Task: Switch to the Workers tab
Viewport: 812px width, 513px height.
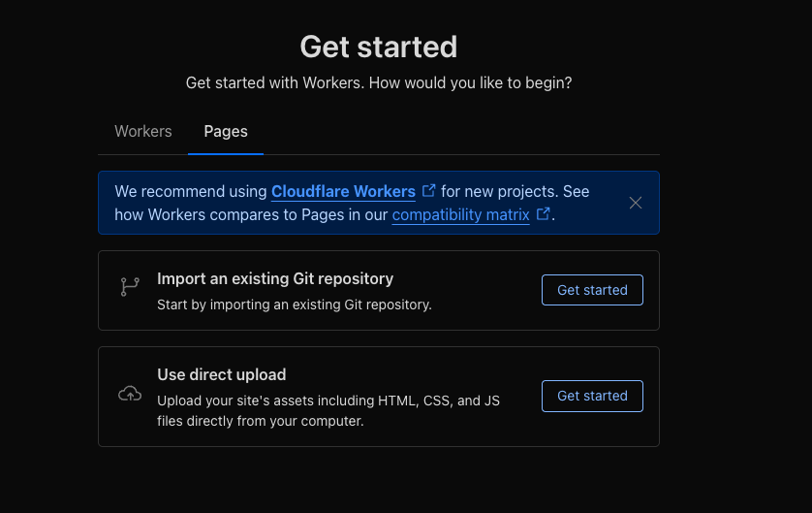Action: [x=142, y=131]
